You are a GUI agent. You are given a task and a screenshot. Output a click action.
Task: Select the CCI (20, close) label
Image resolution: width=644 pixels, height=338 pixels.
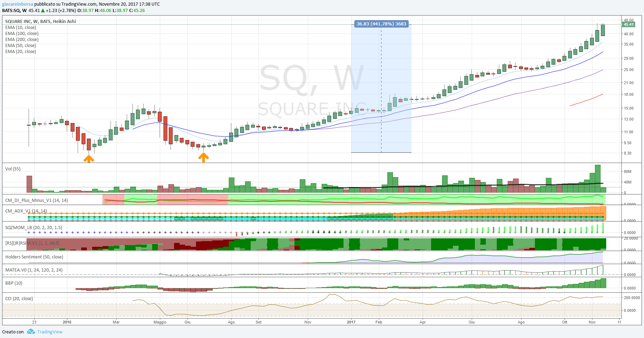point(19,299)
